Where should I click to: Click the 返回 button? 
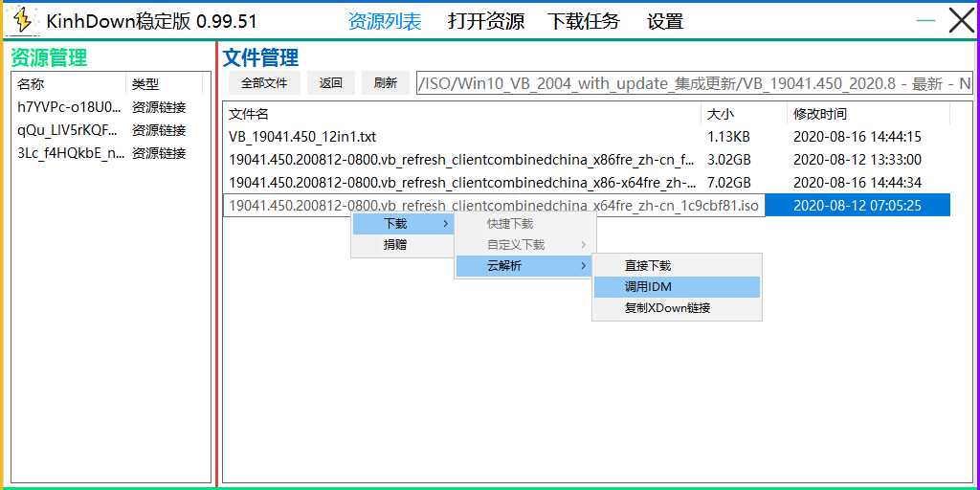[331, 83]
